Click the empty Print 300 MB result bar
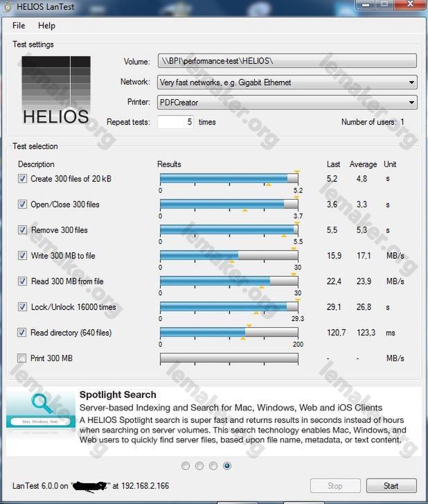The image size is (428, 504). tap(229, 358)
